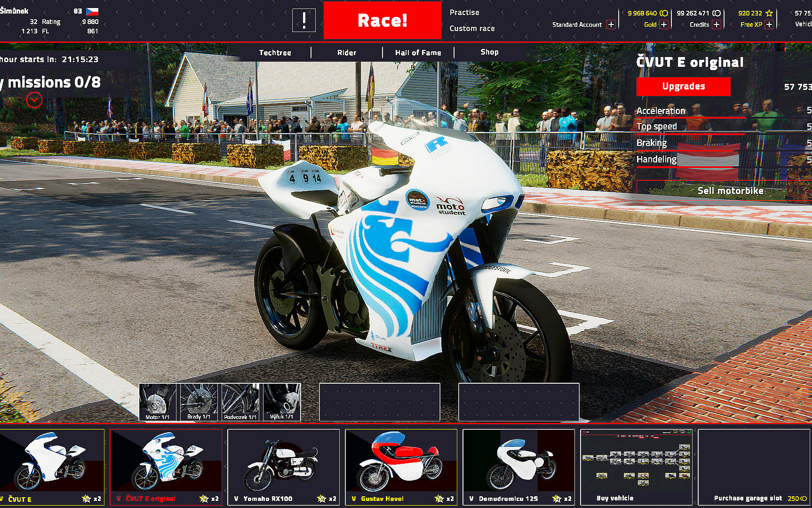Select the ČVUT E original bike thumbnail

(166, 467)
